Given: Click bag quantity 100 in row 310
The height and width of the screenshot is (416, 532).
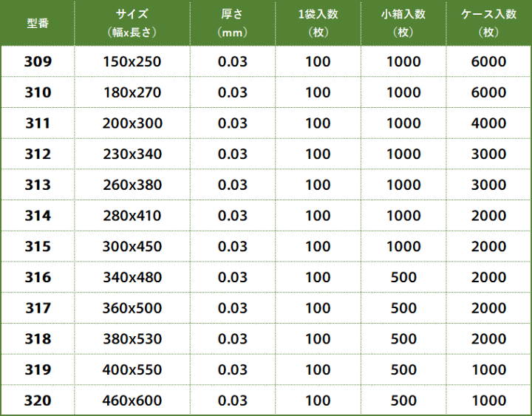Looking at the screenshot, I should click(318, 92).
